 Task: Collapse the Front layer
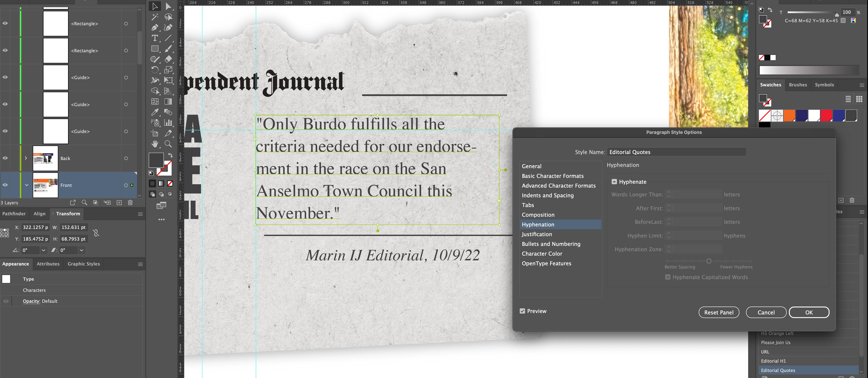tap(27, 185)
